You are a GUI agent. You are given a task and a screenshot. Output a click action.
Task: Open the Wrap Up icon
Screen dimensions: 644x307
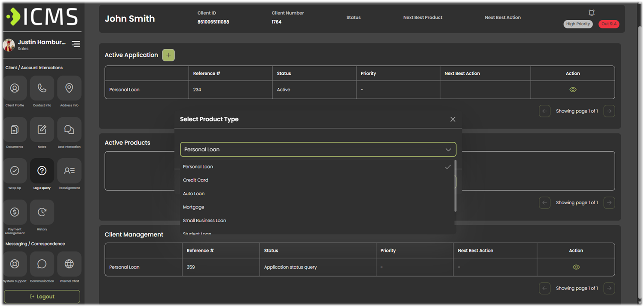click(x=15, y=171)
